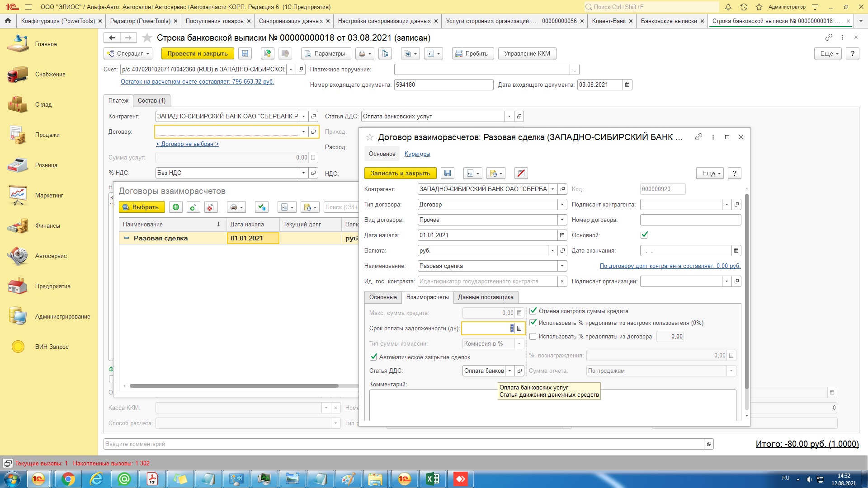
Task: Click Номер договора input field
Action: tap(690, 220)
